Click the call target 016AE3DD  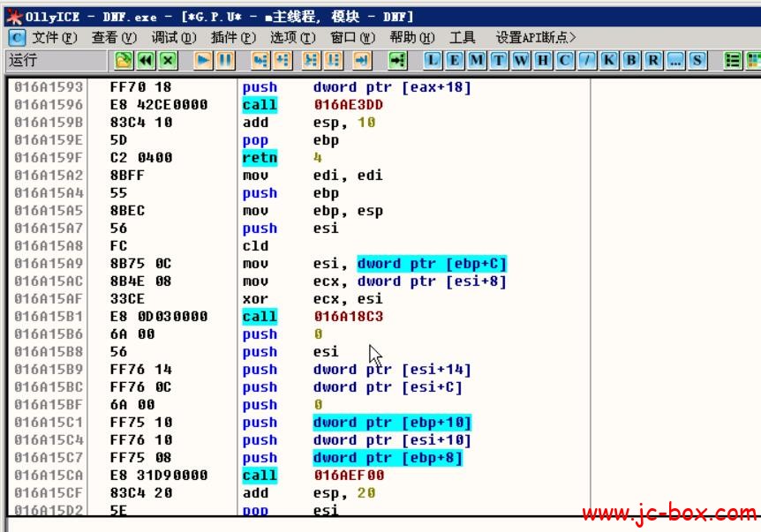pyautogui.click(x=349, y=105)
